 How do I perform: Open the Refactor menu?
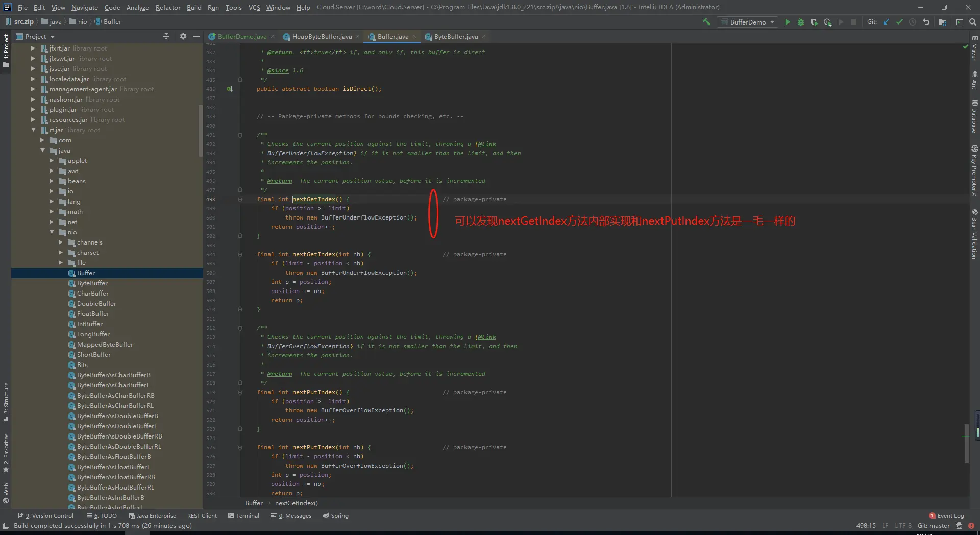(168, 7)
